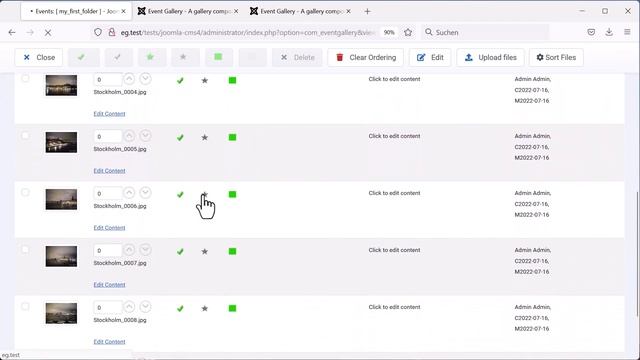The image size is (640, 360).
Task: Click the ordering input for Stockholm_0005.jpg
Action: pyautogui.click(x=108, y=136)
